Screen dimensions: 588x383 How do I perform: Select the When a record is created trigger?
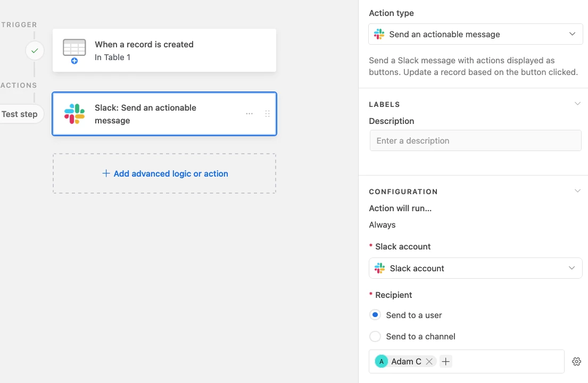(164, 50)
